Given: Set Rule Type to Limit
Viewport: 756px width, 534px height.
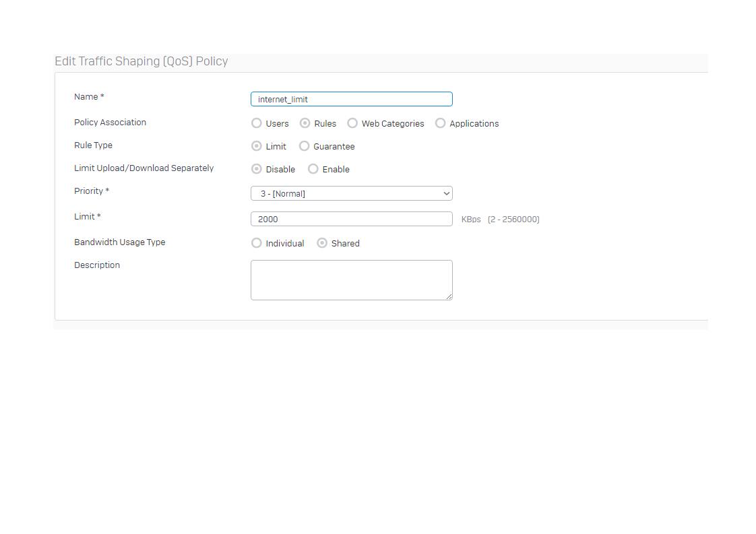Looking at the screenshot, I should pos(257,146).
